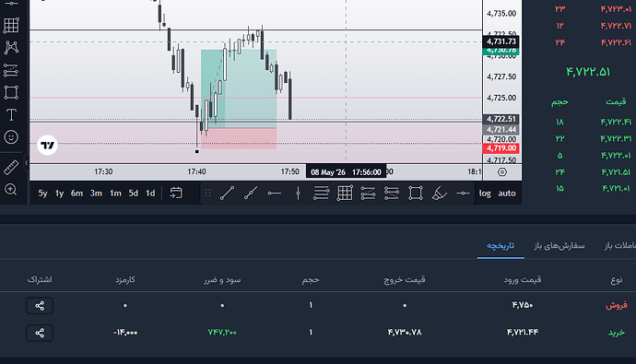Click the قیمت ورود column header

[x=523, y=280]
